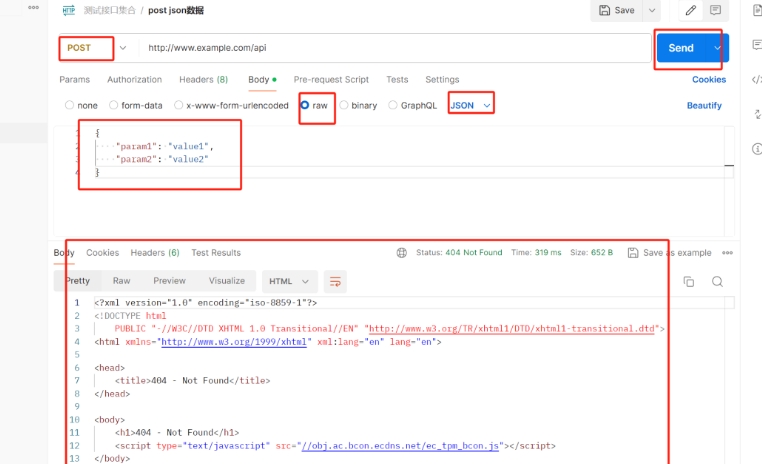This screenshot has width=762, height=464.
Task: Open the Settings tab
Action: point(442,80)
